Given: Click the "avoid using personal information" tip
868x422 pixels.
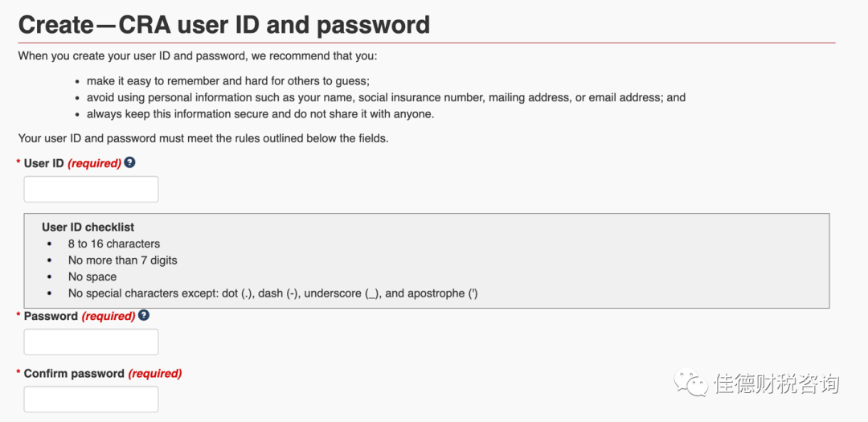Looking at the screenshot, I should coord(386,97).
